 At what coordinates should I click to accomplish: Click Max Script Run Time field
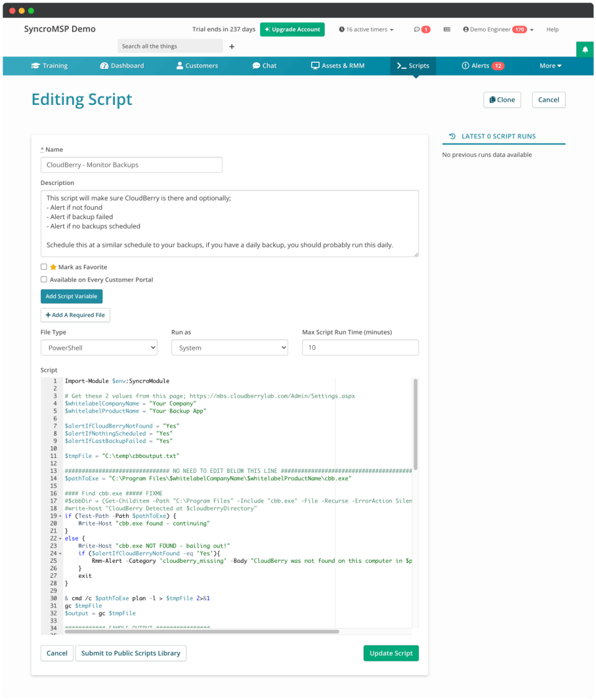[x=360, y=348]
